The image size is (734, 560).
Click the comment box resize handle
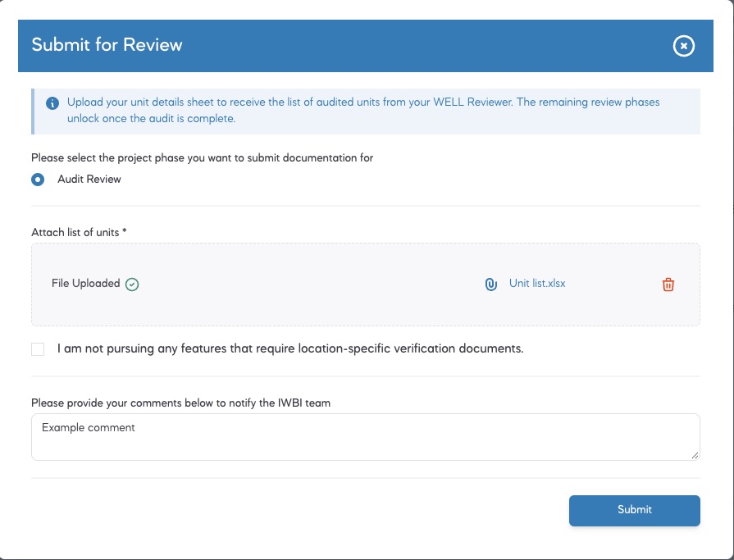(695, 455)
